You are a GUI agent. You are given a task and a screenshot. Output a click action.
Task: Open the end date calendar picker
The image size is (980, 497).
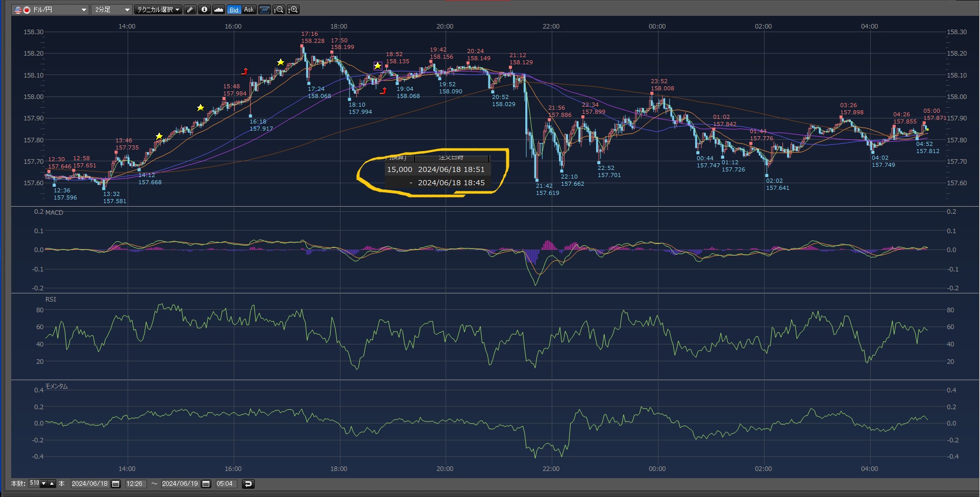(206, 484)
